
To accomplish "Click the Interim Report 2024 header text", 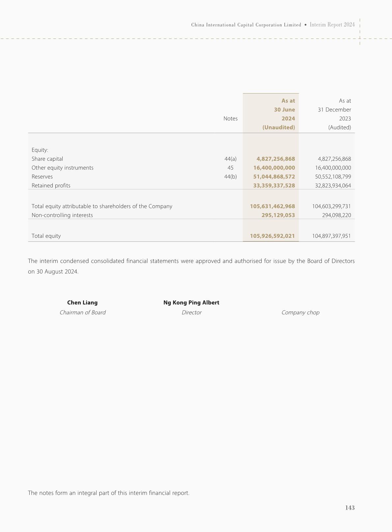I will [332, 25].
